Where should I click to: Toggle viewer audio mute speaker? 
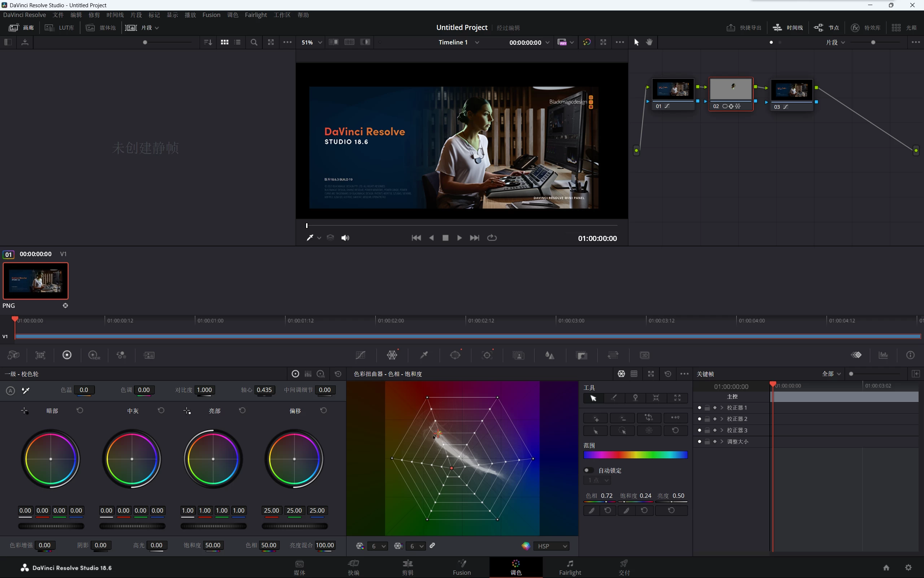coord(345,238)
